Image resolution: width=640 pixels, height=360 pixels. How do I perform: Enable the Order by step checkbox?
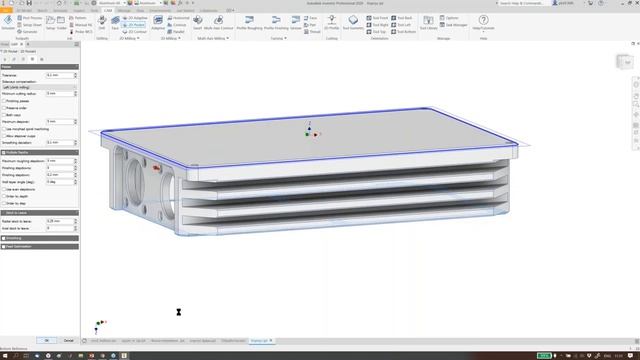coord(4,203)
